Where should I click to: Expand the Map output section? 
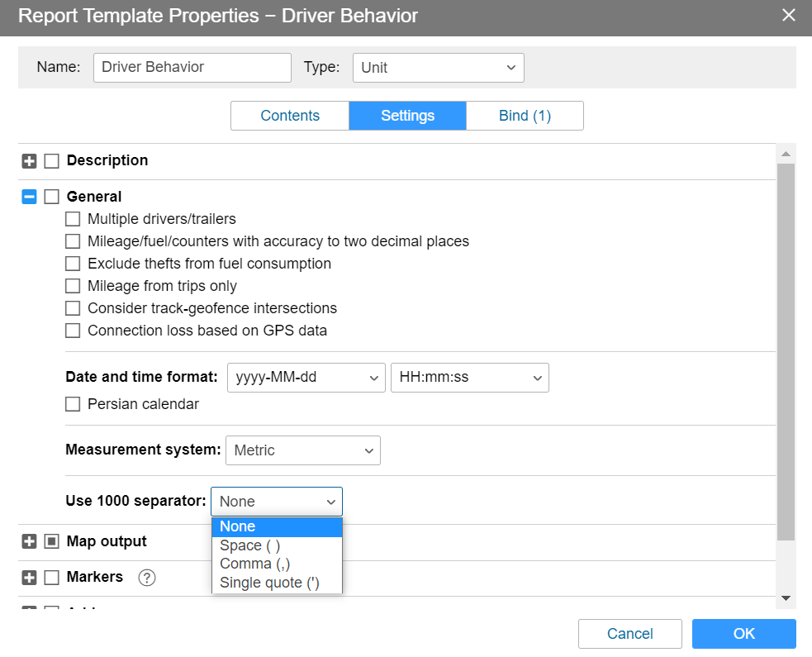29,542
